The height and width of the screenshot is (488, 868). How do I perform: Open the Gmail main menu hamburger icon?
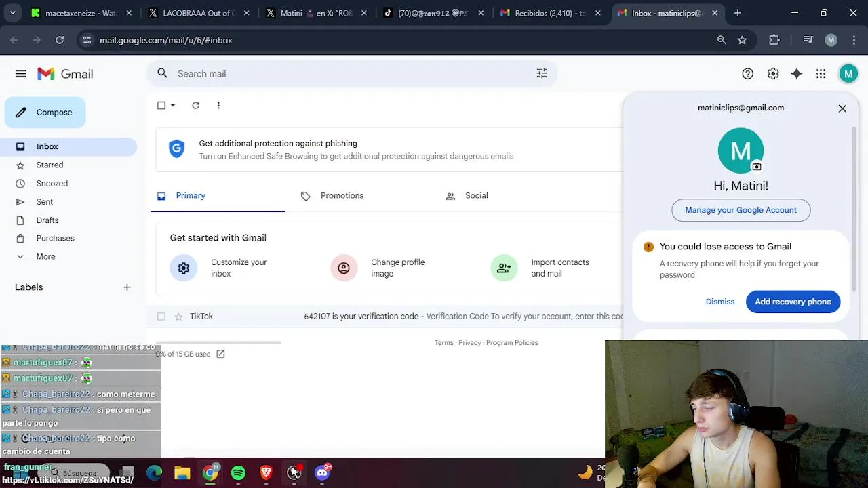(21, 74)
